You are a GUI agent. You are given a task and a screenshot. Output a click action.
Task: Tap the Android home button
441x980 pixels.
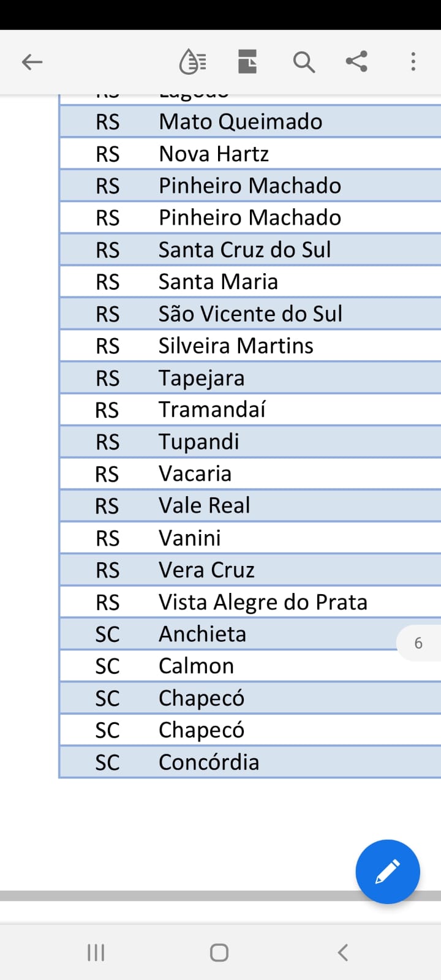click(219, 952)
